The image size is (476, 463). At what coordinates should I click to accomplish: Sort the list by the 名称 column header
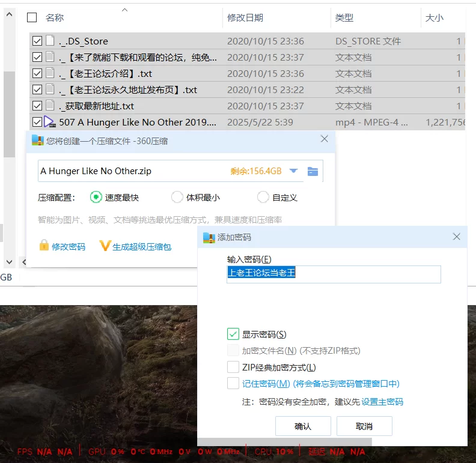[x=55, y=17]
